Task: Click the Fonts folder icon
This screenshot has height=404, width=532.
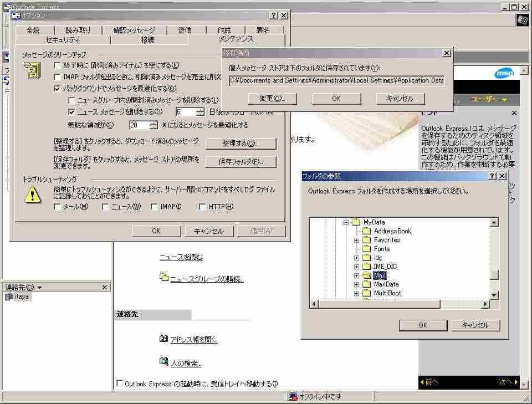Action: point(366,249)
